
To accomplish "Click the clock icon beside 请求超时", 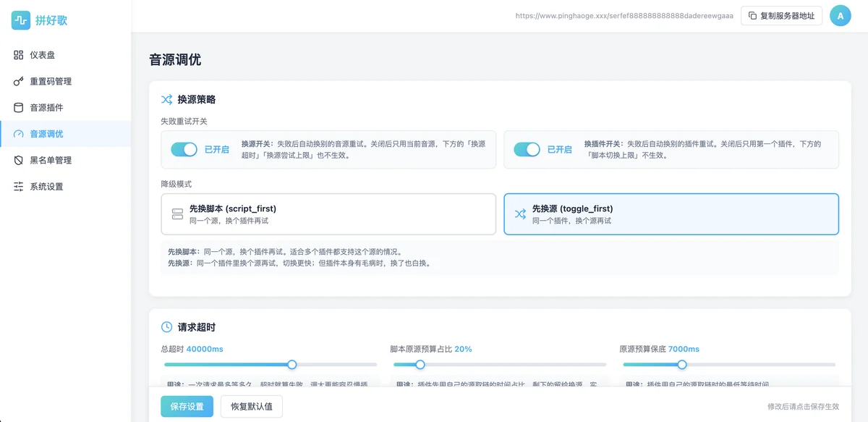I will pos(166,327).
